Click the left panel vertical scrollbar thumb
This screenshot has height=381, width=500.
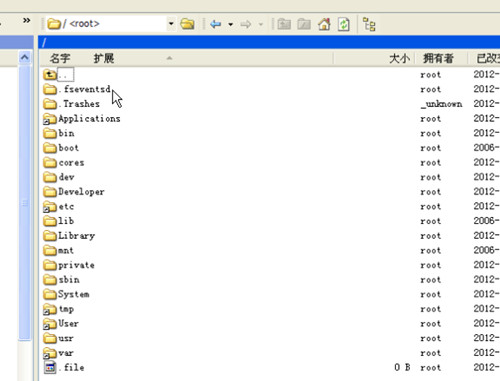coord(24,203)
